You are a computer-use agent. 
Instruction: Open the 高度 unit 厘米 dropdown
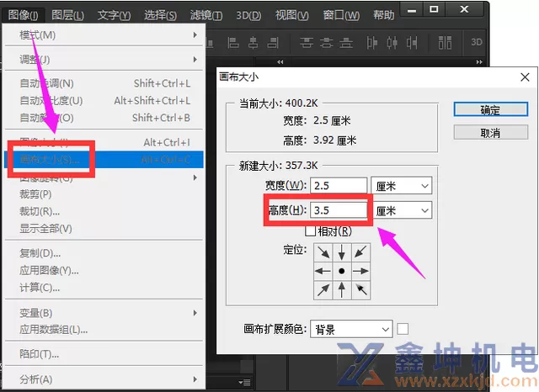pos(402,210)
